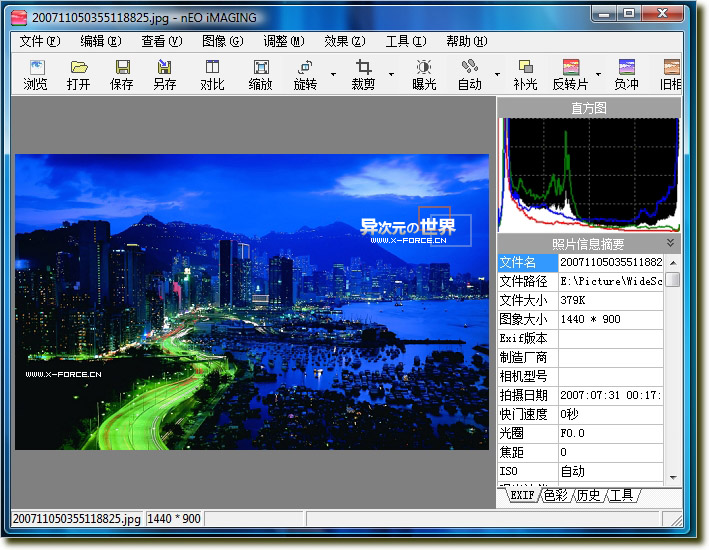Screen dimensions: 709x550
Task: Click the 照片信息摘要 panel header
Action: (588, 244)
